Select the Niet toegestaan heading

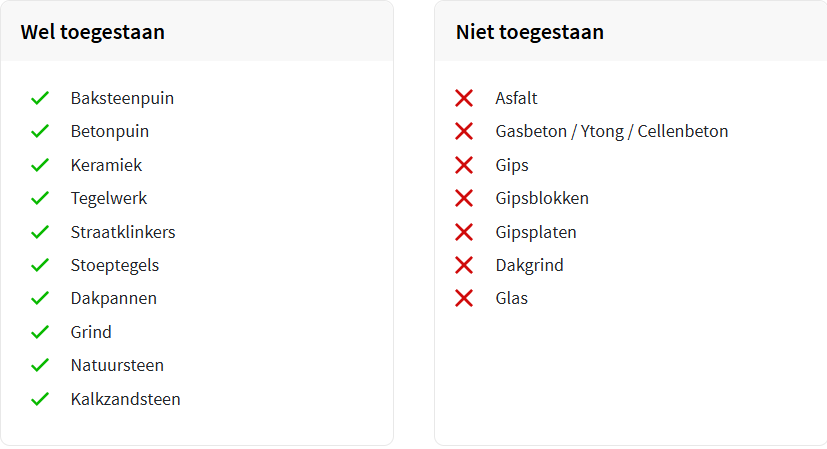[529, 32]
